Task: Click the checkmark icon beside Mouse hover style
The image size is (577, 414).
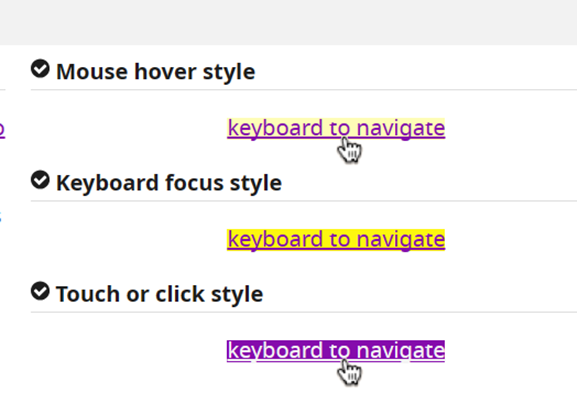Action: (x=40, y=68)
